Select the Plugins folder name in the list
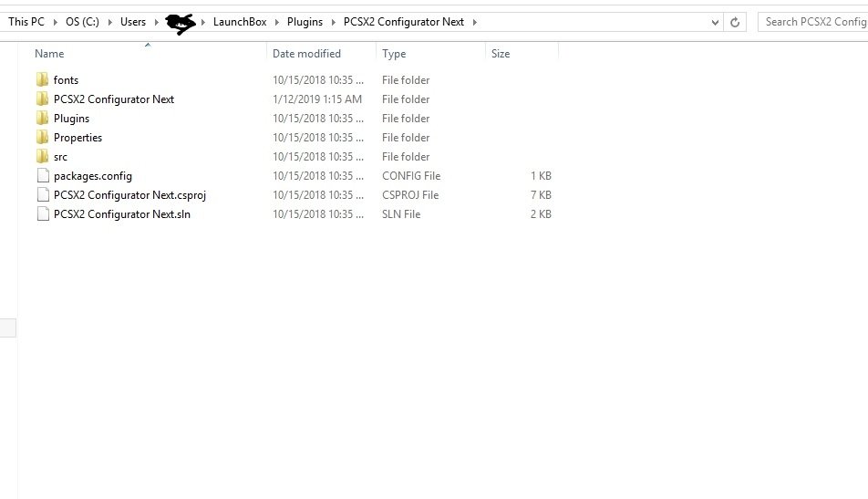Screen dimensions: 868x499 pyautogui.click(x=71, y=119)
